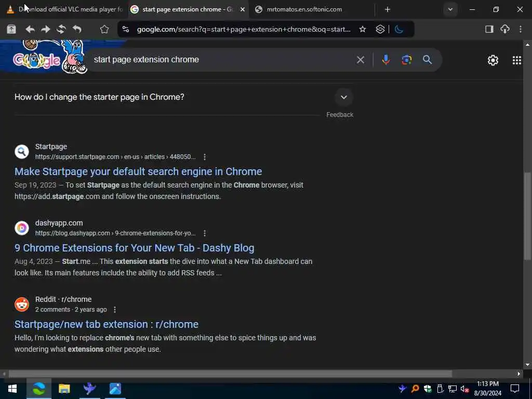Viewport: 532px width, 399px height.
Task: Click into the Google search box text
Action: (x=146, y=60)
